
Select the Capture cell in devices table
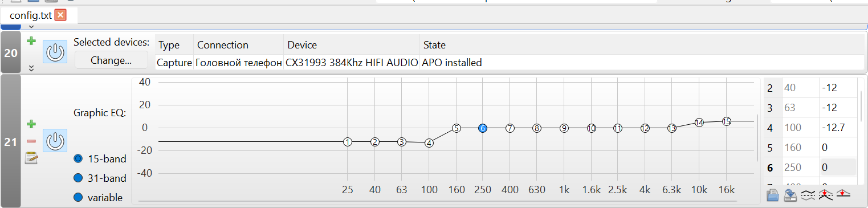click(174, 63)
